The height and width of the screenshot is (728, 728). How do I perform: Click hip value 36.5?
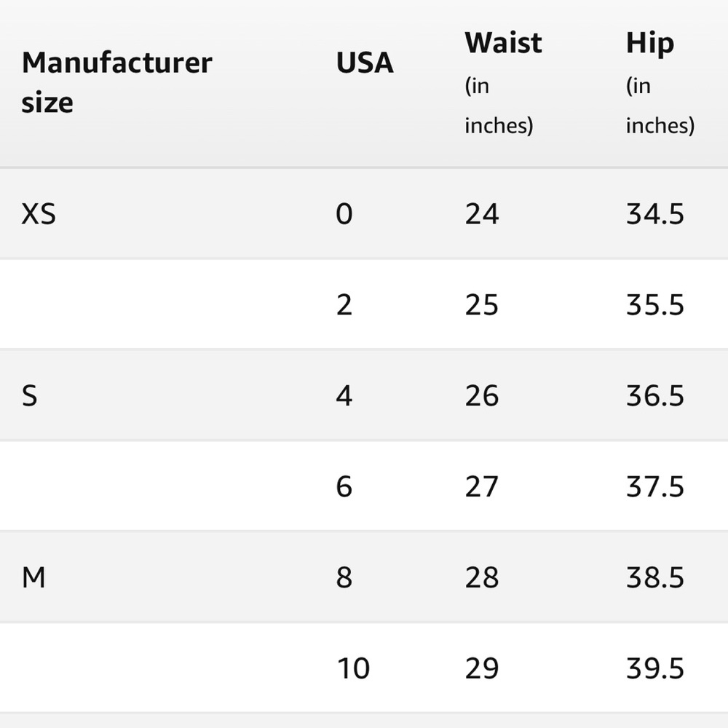point(655,396)
